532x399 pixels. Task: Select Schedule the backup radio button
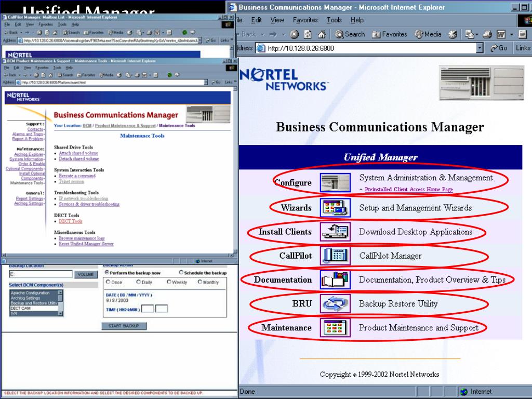pos(181,272)
